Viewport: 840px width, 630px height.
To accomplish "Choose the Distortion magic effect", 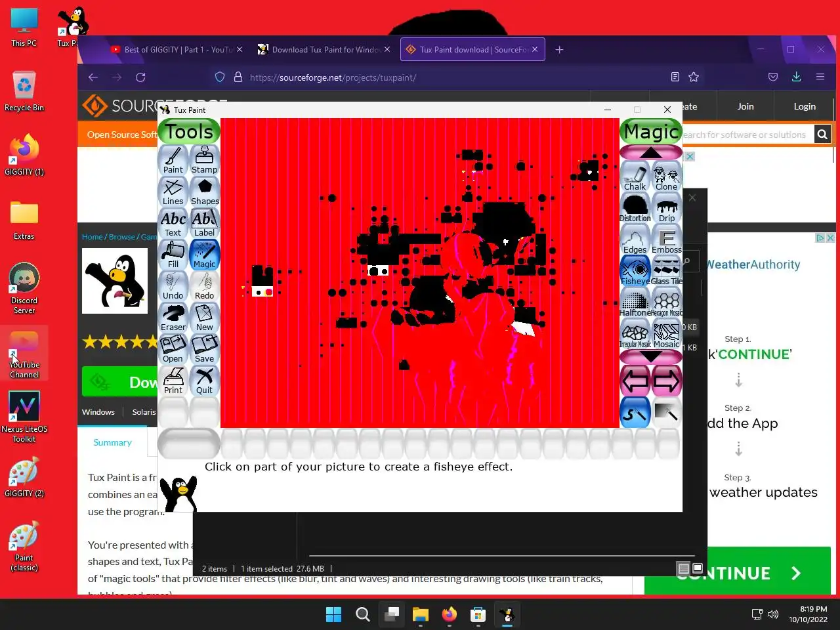I will 635,208.
